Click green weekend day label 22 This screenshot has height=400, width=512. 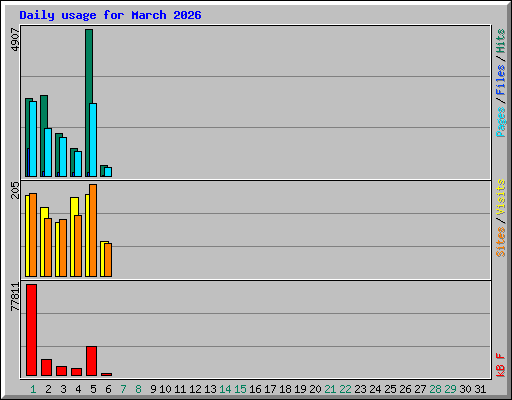(x=345, y=389)
